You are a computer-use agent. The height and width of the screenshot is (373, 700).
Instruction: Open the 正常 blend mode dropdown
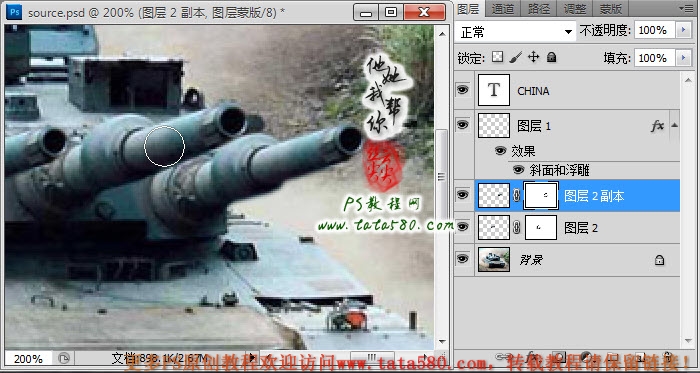pyautogui.click(x=516, y=32)
